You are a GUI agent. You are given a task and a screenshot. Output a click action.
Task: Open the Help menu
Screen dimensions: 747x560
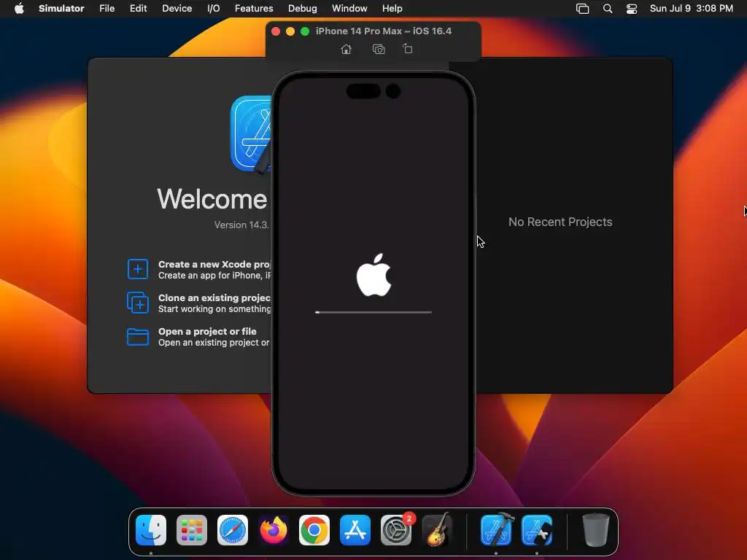(392, 8)
